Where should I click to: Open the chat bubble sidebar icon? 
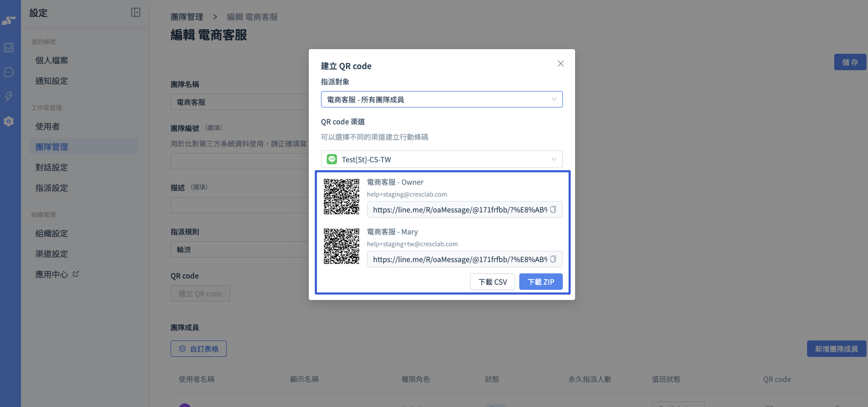tap(9, 72)
